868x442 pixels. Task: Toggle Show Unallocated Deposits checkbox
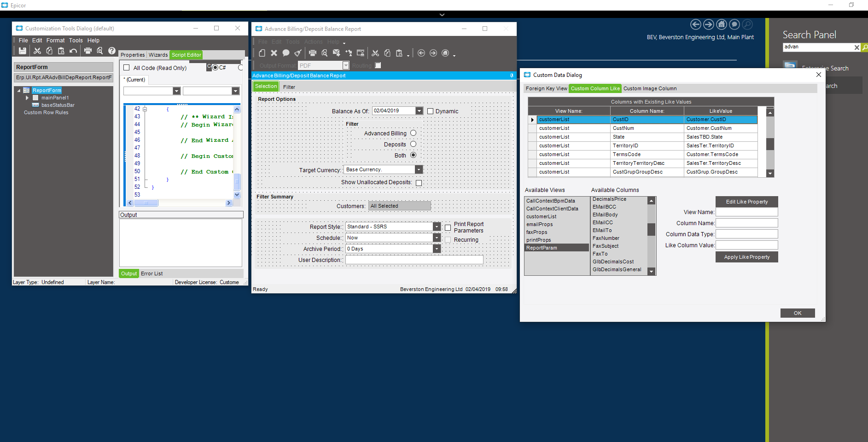click(x=419, y=183)
